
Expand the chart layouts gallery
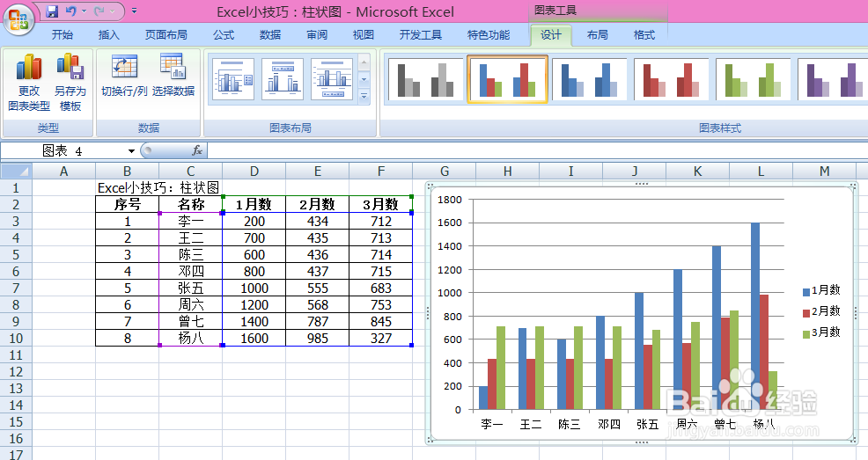tap(364, 98)
